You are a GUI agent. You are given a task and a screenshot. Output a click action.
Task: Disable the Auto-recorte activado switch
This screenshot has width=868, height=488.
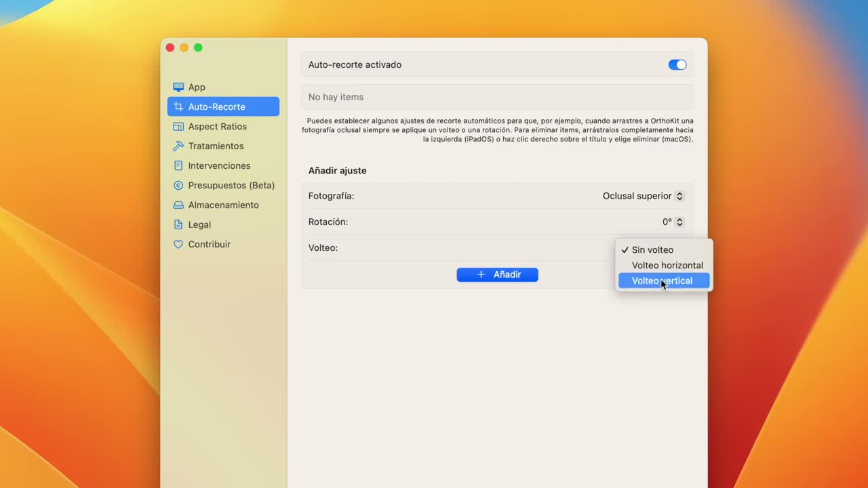(677, 64)
